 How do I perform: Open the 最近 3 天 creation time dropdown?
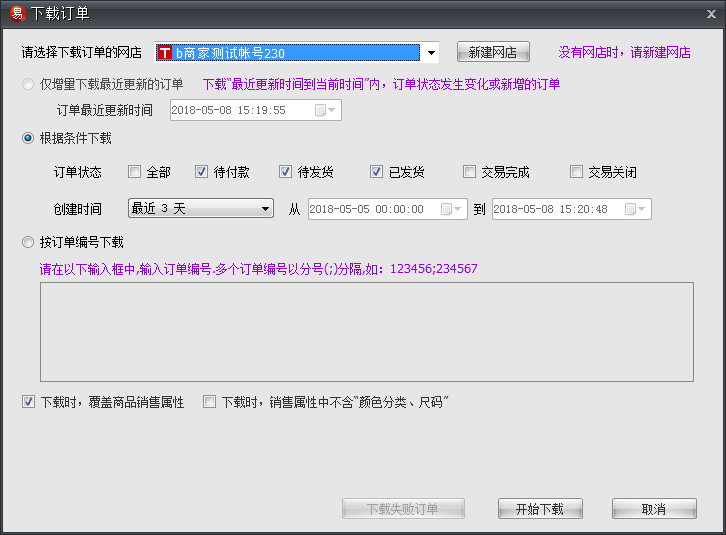click(x=200, y=208)
